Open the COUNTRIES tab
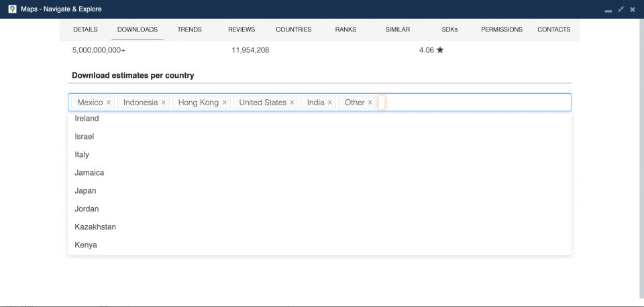The height and width of the screenshot is (307, 644). pyautogui.click(x=294, y=29)
